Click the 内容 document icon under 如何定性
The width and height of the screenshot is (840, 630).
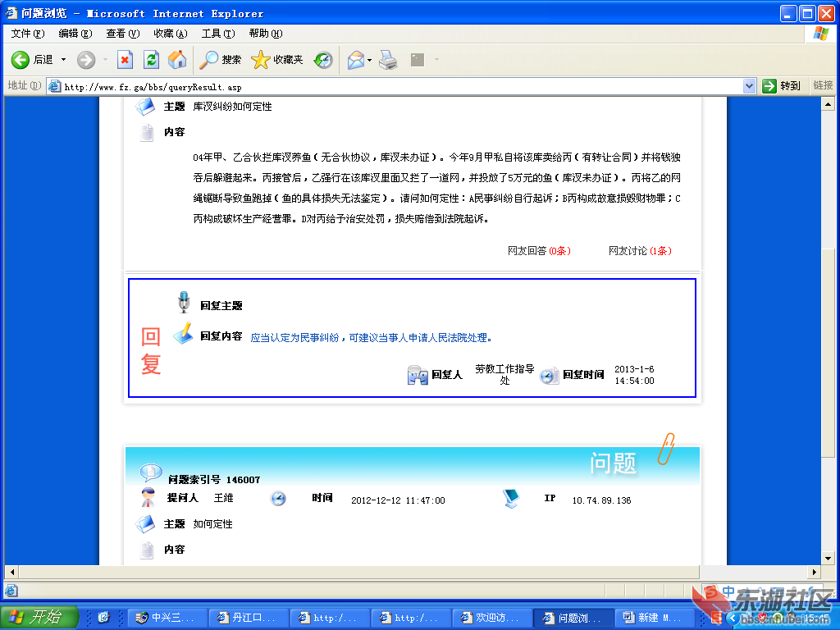(146, 550)
